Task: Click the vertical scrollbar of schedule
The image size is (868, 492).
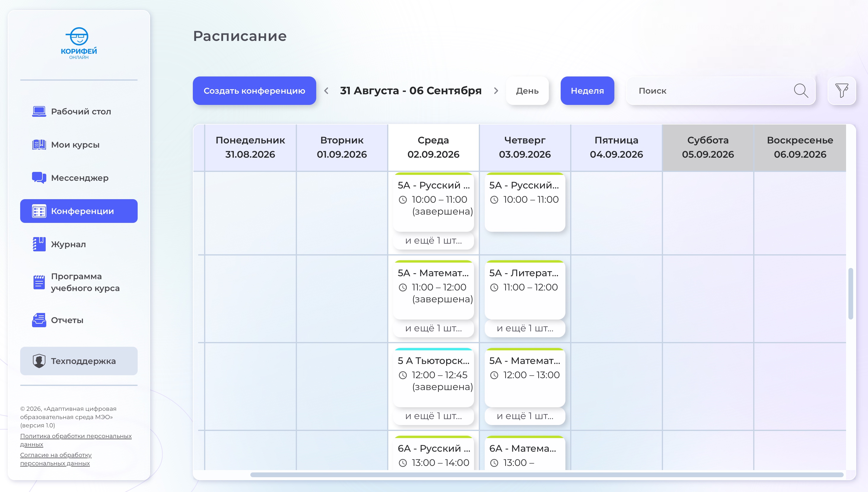Action: point(851,293)
